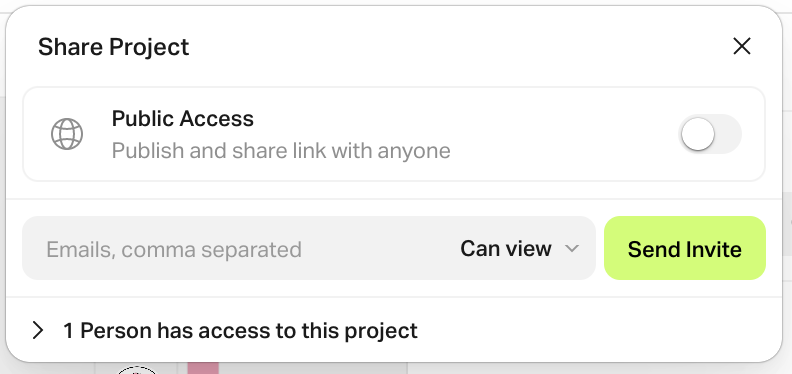
Task: Click the globe icon beside Public Access
Action: click(x=67, y=134)
